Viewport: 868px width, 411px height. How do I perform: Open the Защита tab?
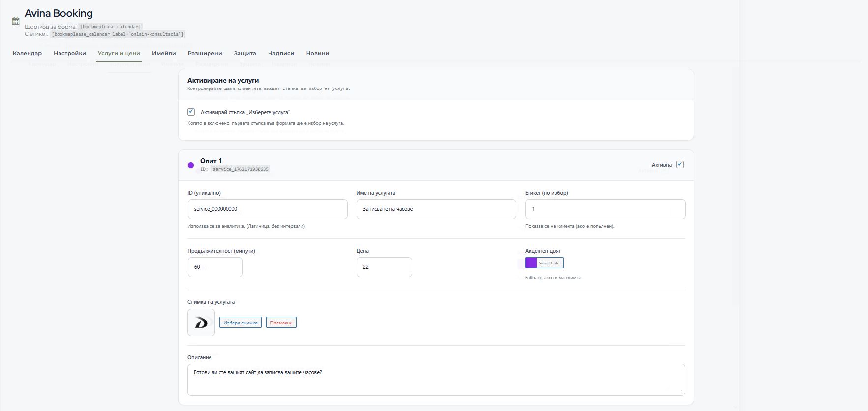pos(245,53)
